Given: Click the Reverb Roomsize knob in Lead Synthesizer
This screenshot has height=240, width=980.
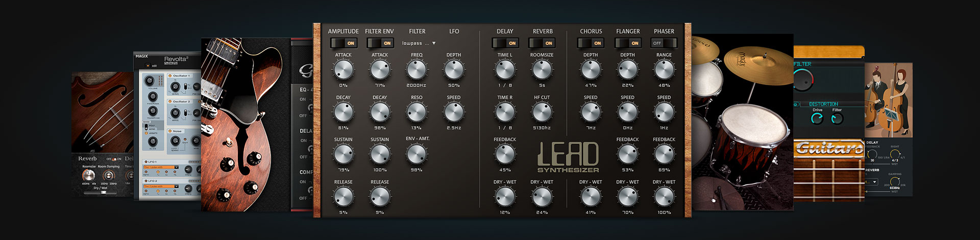Looking at the screenshot, I should click(542, 70).
